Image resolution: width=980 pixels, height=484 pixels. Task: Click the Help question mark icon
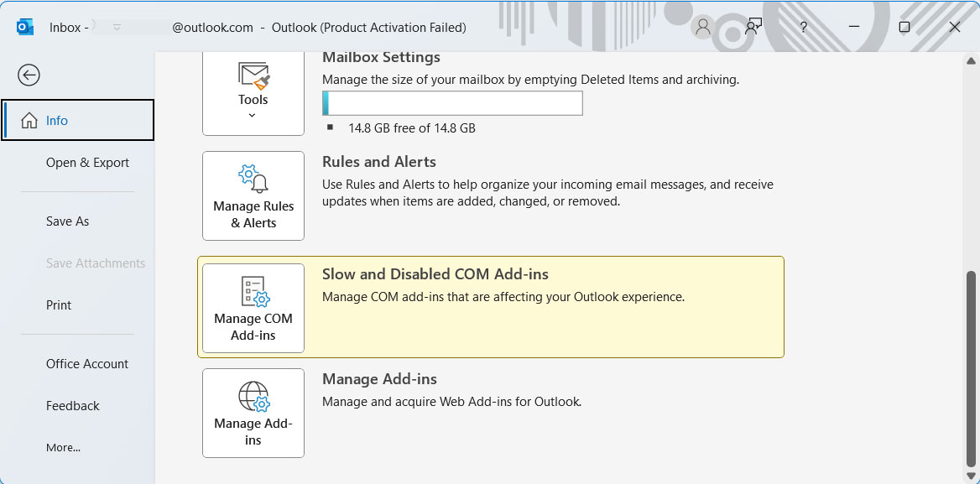pos(803,27)
